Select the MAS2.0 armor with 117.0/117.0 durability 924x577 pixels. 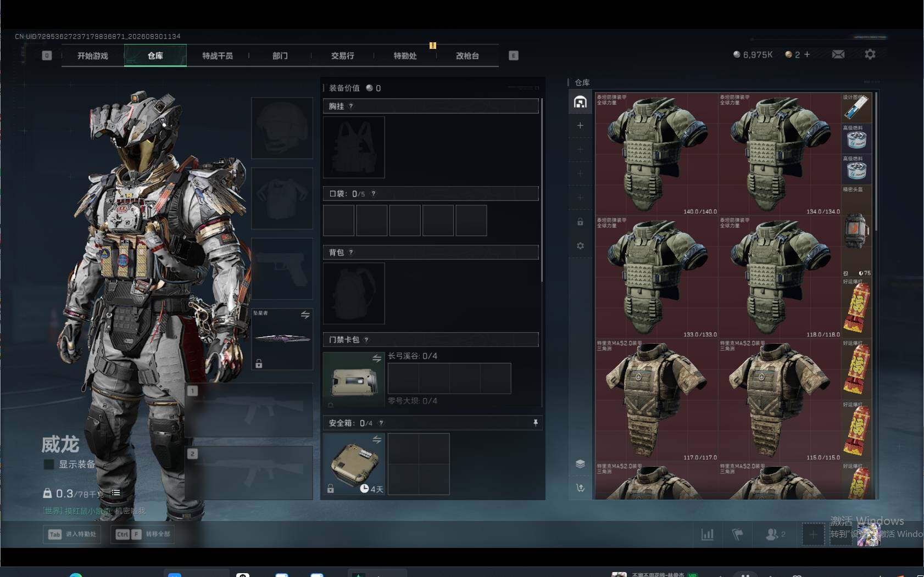coord(657,400)
